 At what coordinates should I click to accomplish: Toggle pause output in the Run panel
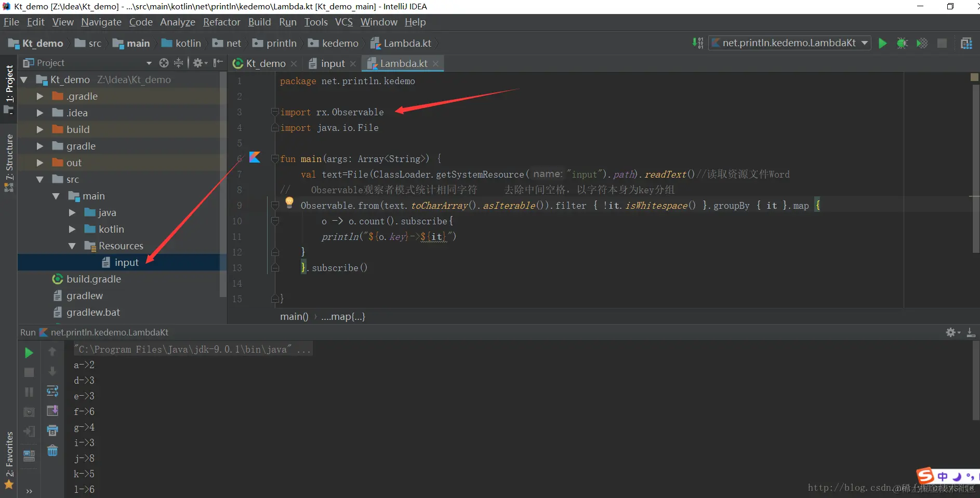29,392
